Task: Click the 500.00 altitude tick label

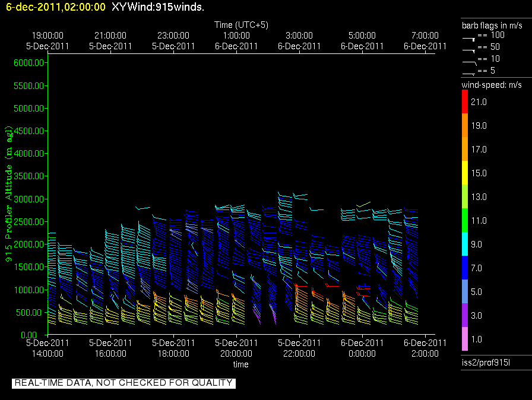Action: [30, 313]
